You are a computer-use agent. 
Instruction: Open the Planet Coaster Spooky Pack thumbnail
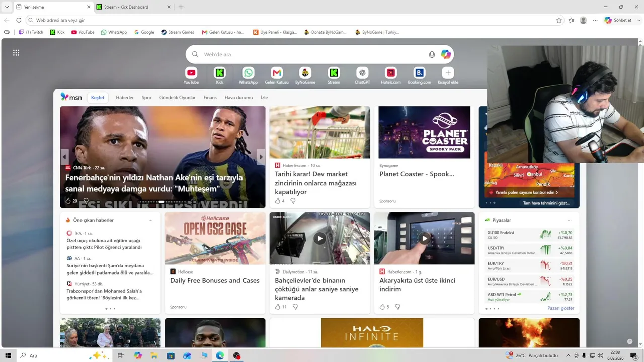[424, 132]
